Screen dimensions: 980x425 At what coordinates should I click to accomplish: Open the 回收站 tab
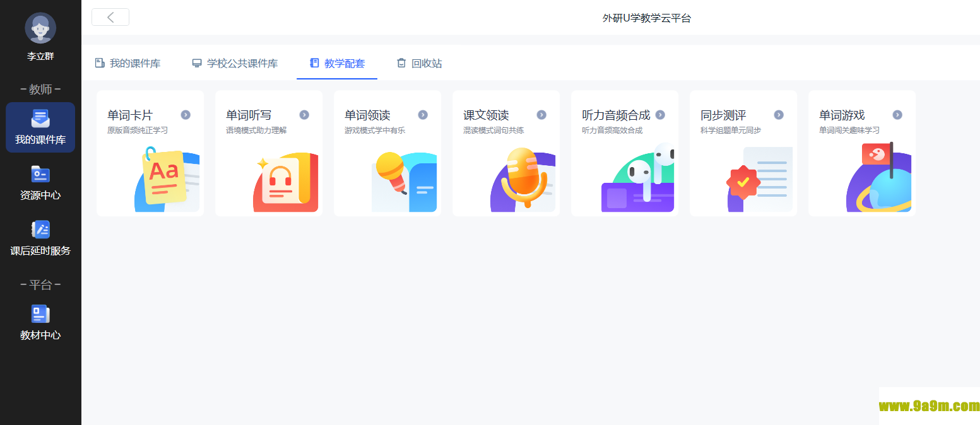click(419, 63)
